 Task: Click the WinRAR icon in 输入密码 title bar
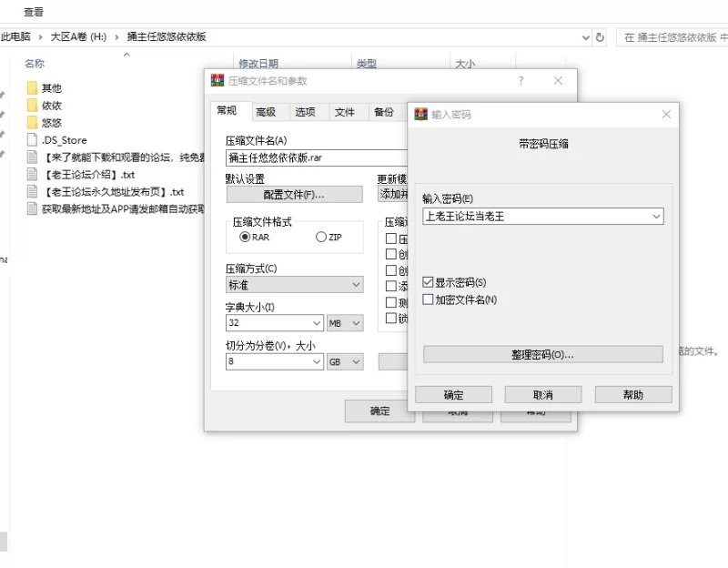(420, 115)
